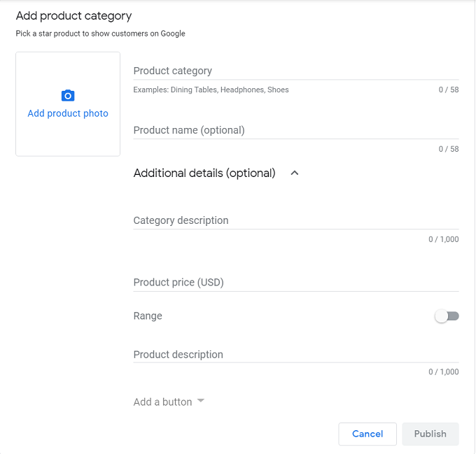Focus the Product price (USD) field
The height and width of the screenshot is (454, 476).
pos(296,283)
